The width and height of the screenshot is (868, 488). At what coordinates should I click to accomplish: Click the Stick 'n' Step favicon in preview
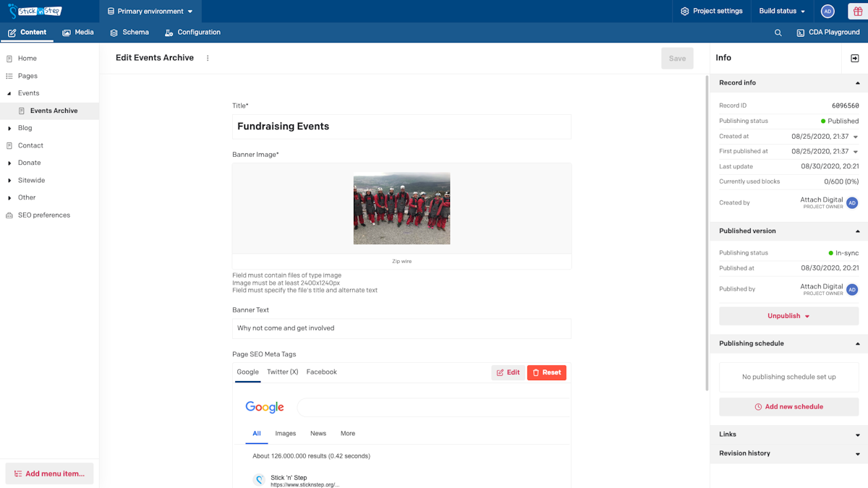[259, 480]
